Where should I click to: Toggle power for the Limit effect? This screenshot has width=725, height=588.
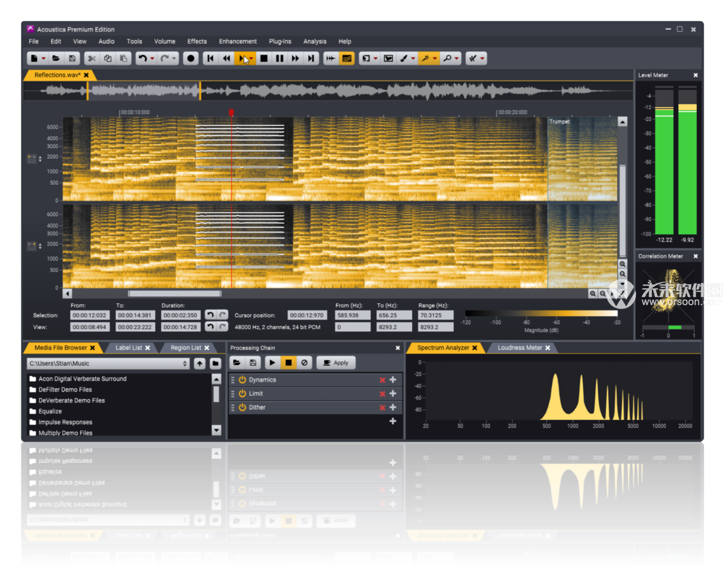pos(242,393)
